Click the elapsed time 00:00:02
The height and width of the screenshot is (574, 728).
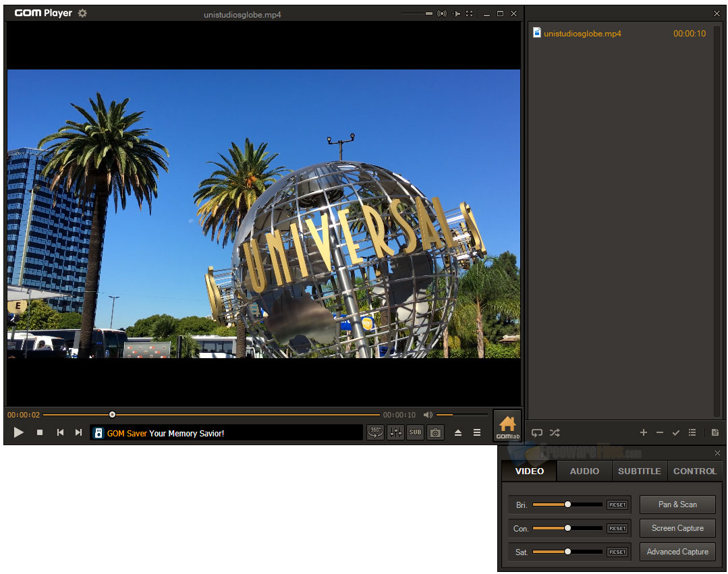coord(24,415)
